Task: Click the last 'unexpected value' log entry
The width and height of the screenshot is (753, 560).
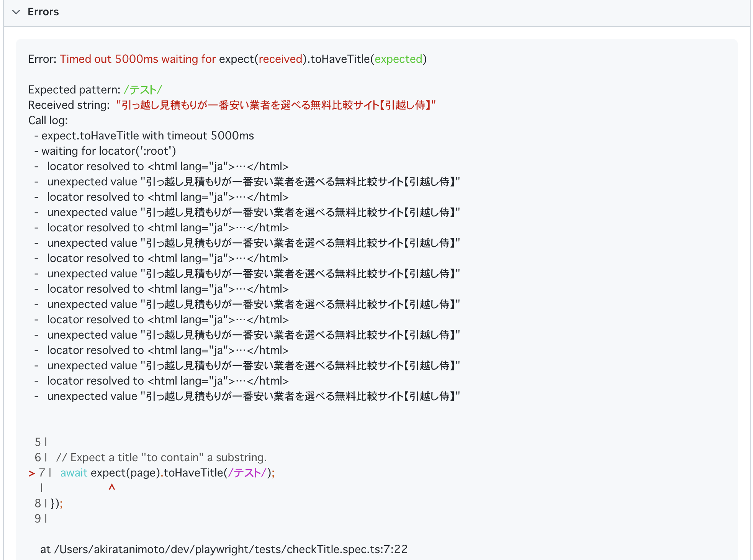Action: [x=253, y=396]
